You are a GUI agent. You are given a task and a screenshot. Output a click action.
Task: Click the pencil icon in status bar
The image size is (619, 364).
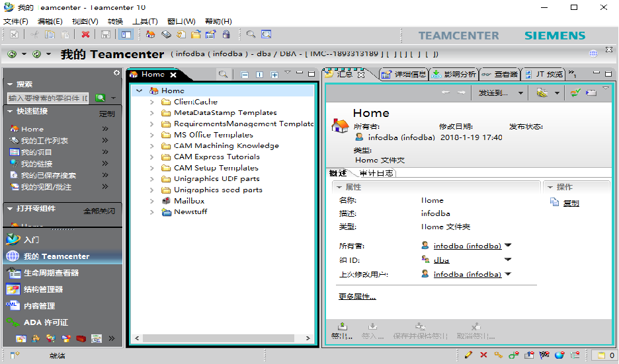[468, 355]
